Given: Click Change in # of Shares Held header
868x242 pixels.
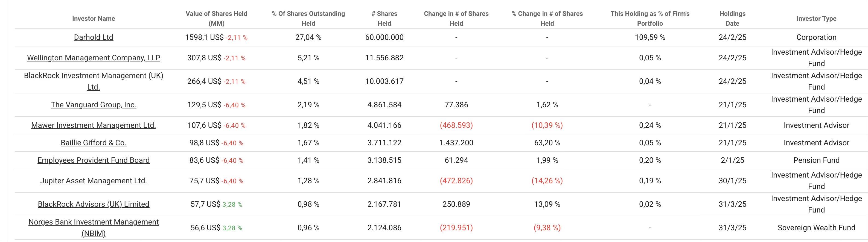Looking at the screenshot, I should pos(456,19).
